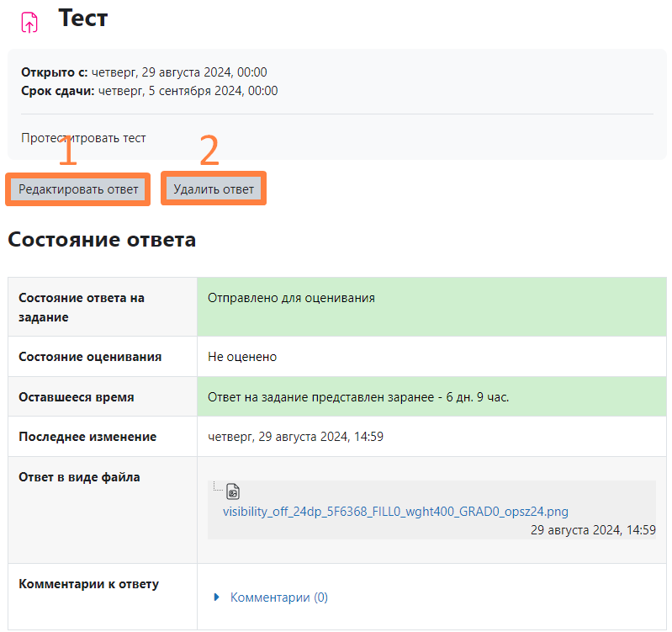Click the Тест page title
The width and height of the screenshot is (672, 632).
coord(83,19)
